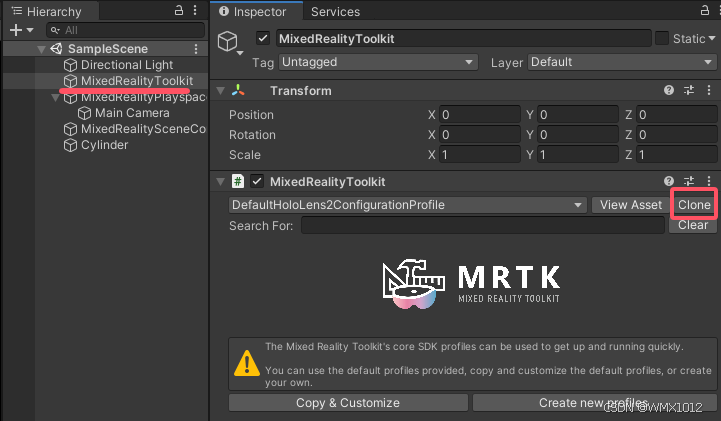
Task: Click the C# script icon of MixedRealityToolkit
Action: tap(238, 181)
